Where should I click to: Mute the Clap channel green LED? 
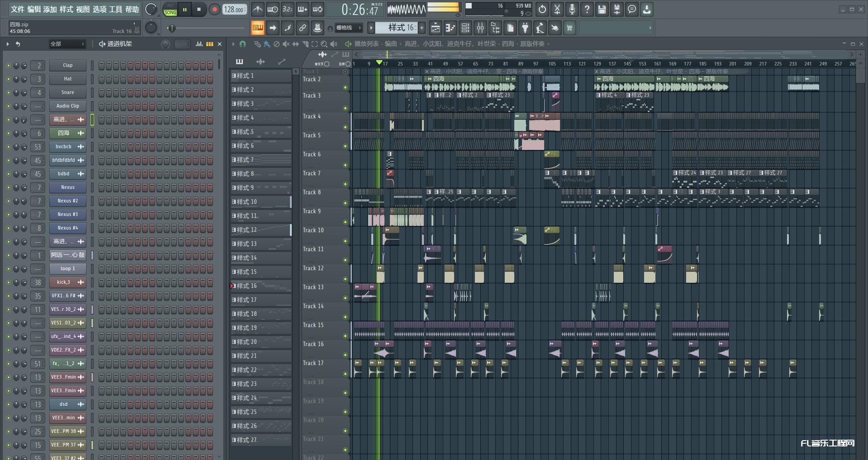coord(8,66)
